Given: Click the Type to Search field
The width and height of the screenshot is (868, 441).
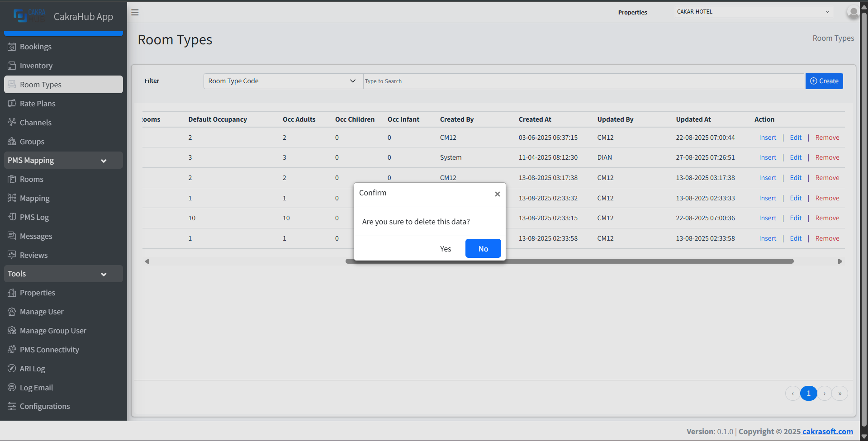Looking at the screenshot, I should pos(583,81).
